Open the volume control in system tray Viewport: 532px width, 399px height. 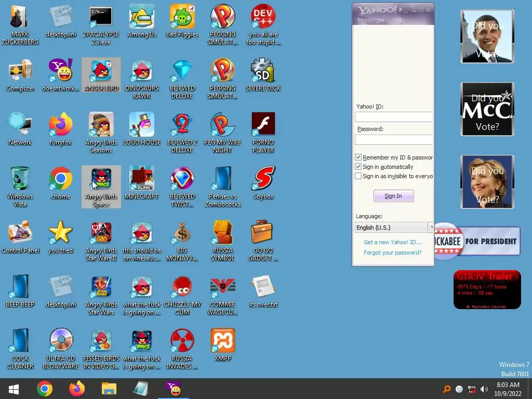point(484,389)
